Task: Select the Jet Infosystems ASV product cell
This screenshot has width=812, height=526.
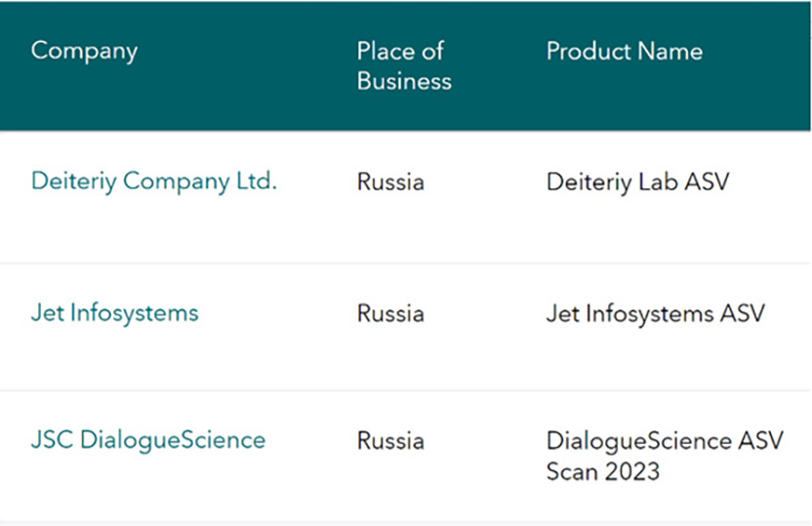Action: click(x=656, y=313)
